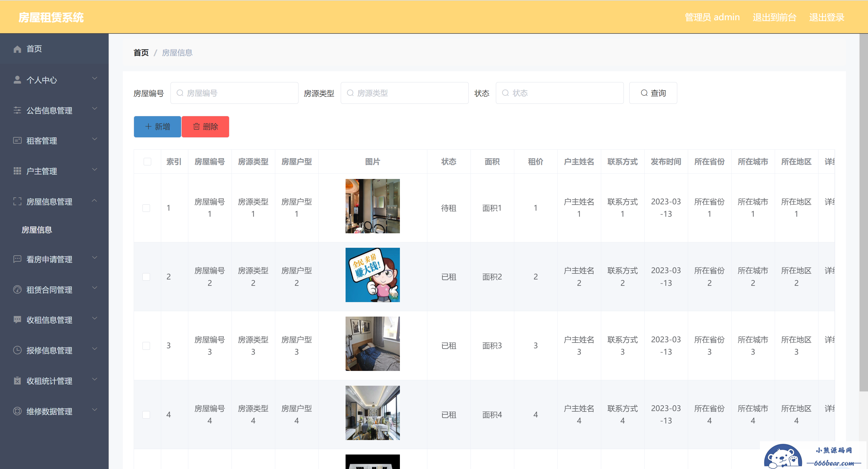Expand the 收租信息管理 chevron

pyautogui.click(x=95, y=318)
